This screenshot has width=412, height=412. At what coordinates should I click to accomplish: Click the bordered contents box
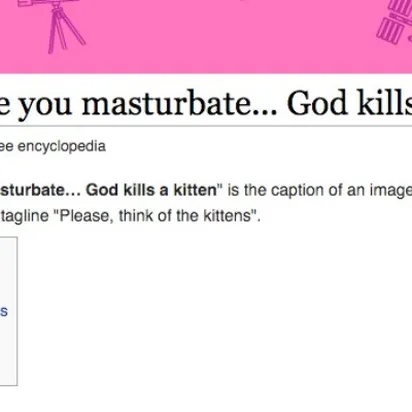pyautogui.click(x=9, y=311)
